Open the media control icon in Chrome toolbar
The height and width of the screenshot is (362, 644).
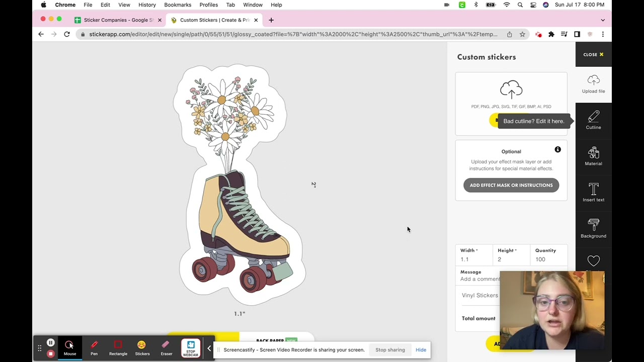(x=564, y=34)
